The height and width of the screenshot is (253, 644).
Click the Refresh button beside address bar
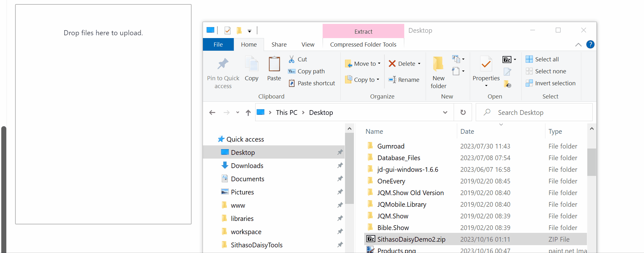pyautogui.click(x=463, y=112)
